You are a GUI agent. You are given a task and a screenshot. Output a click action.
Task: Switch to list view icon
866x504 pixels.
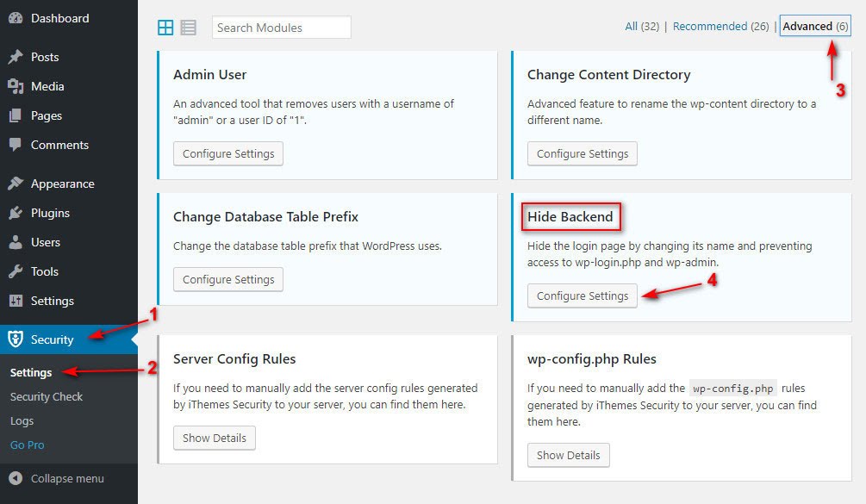(x=188, y=28)
